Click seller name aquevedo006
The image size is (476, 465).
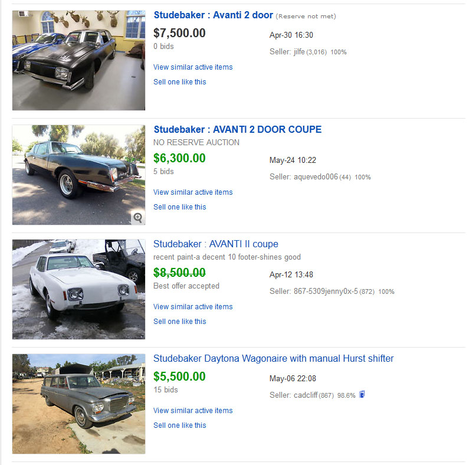(x=316, y=177)
